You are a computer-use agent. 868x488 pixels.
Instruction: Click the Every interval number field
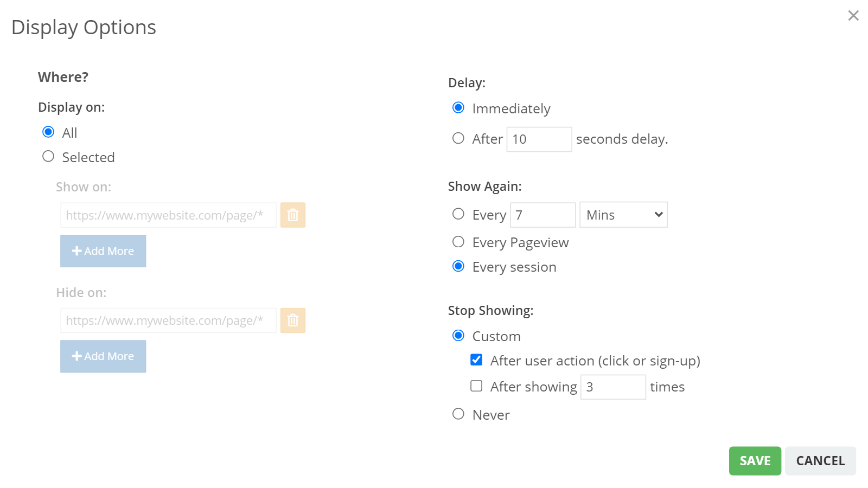click(543, 215)
